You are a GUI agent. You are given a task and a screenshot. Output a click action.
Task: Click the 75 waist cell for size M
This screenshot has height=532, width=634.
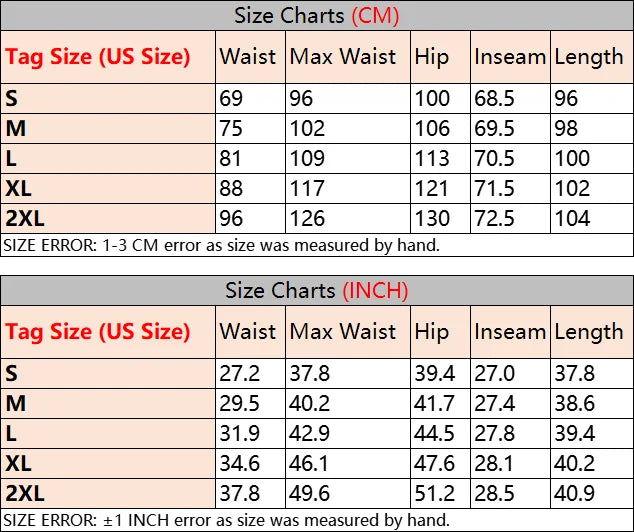pos(232,129)
